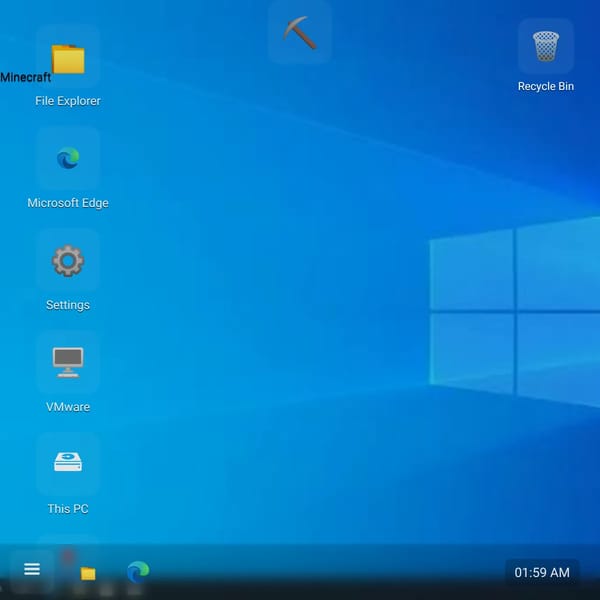Launch the VMware monitor desktop icon
This screenshot has height=600, width=600.
68,362
